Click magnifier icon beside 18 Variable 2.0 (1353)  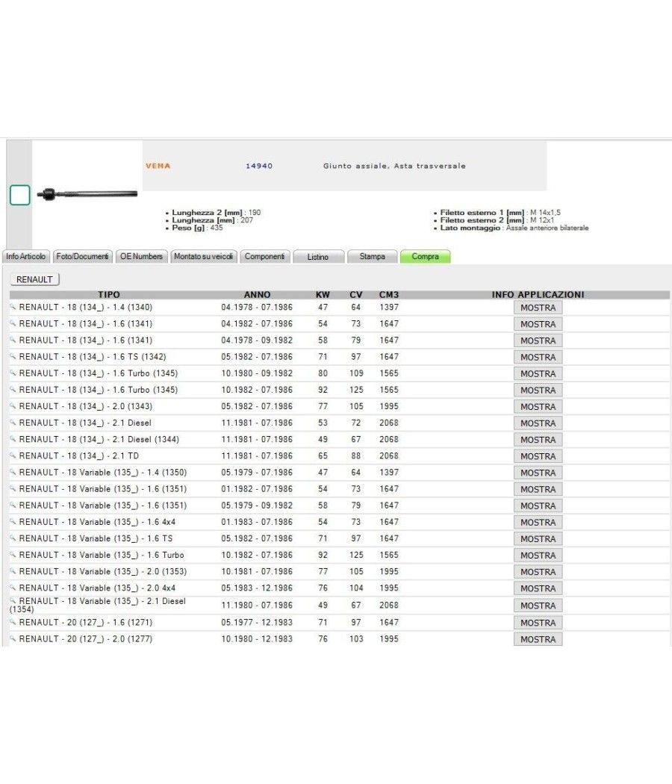[13, 570]
